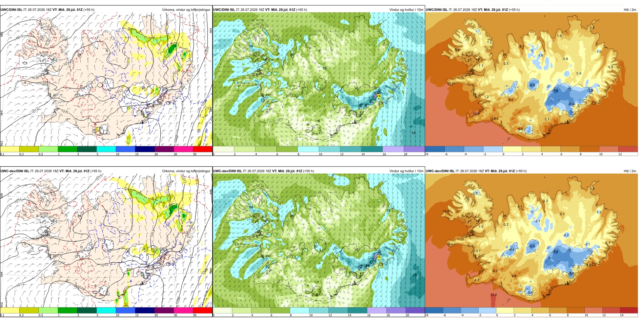Viewport: 644px width, 322px height.
Task: Click the 10.0 temperature value on UWC-dev map
Action: 446,212
